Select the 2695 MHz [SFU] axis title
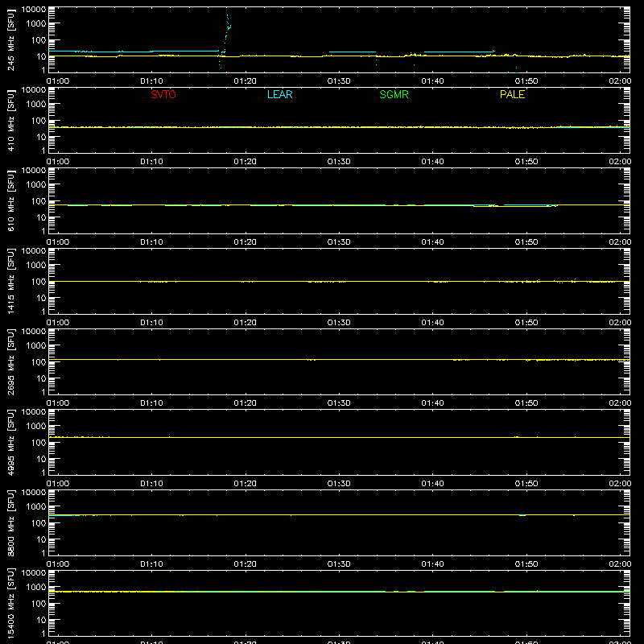This screenshot has height=644, width=644. (x=10, y=361)
